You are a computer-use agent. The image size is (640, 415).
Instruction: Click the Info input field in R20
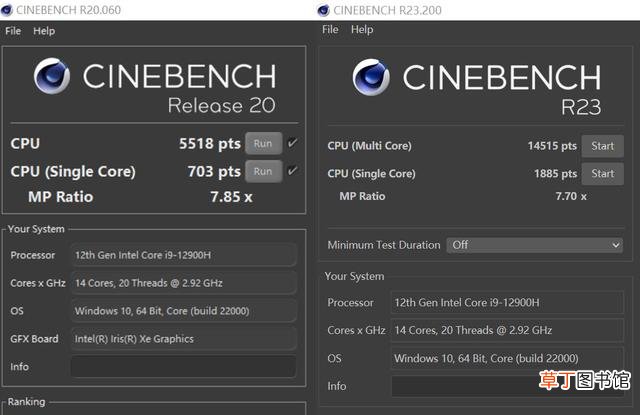[184, 366]
